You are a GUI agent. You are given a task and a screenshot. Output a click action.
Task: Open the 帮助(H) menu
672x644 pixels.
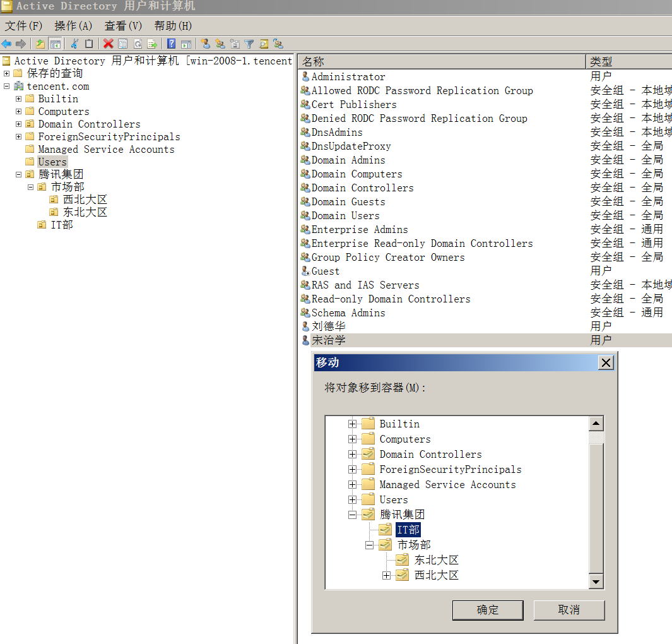(x=173, y=26)
